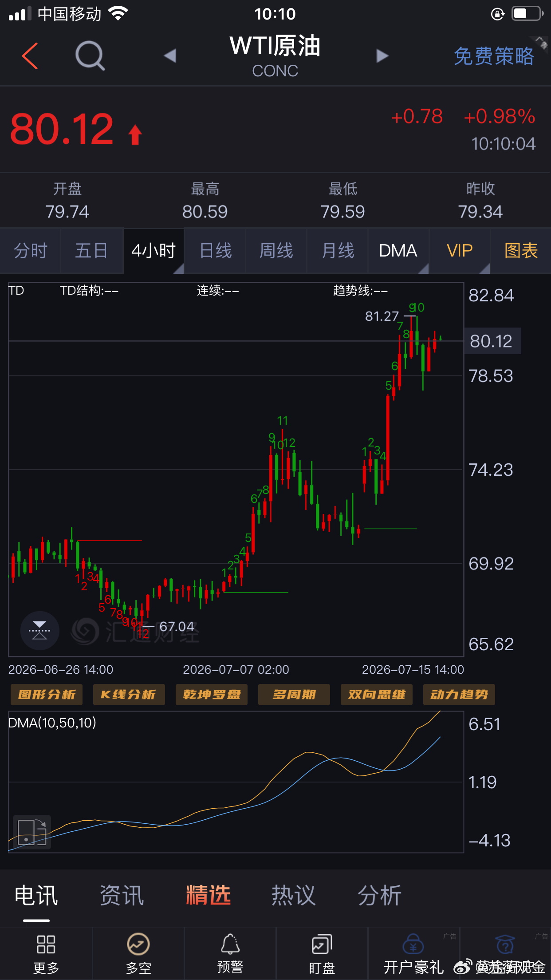551x980 pixels.
Task: Tap the 最低 79.59 value
Action: click(x=342, y=212)
